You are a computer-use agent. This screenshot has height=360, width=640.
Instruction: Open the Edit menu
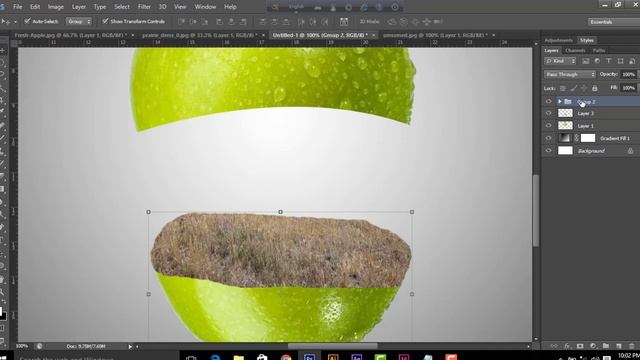[35, 7]
